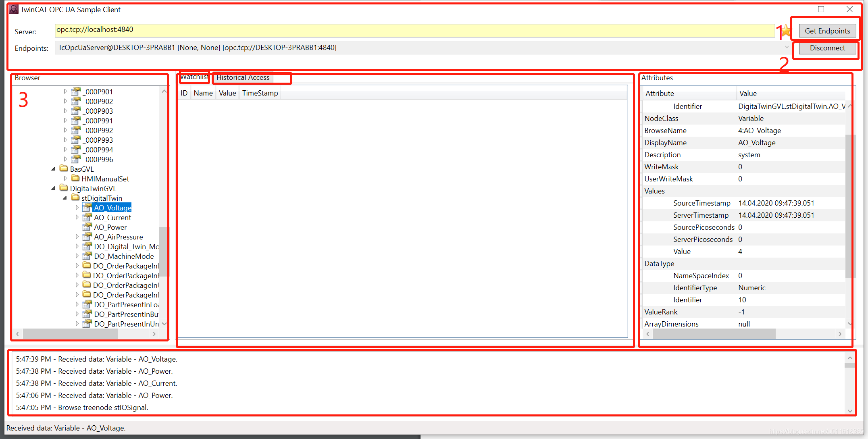Image resolution: width=868 pixels, height=439 pixels.
Task: Click the DigitaTwinGVL folder icon
Action: pos(64,187)
